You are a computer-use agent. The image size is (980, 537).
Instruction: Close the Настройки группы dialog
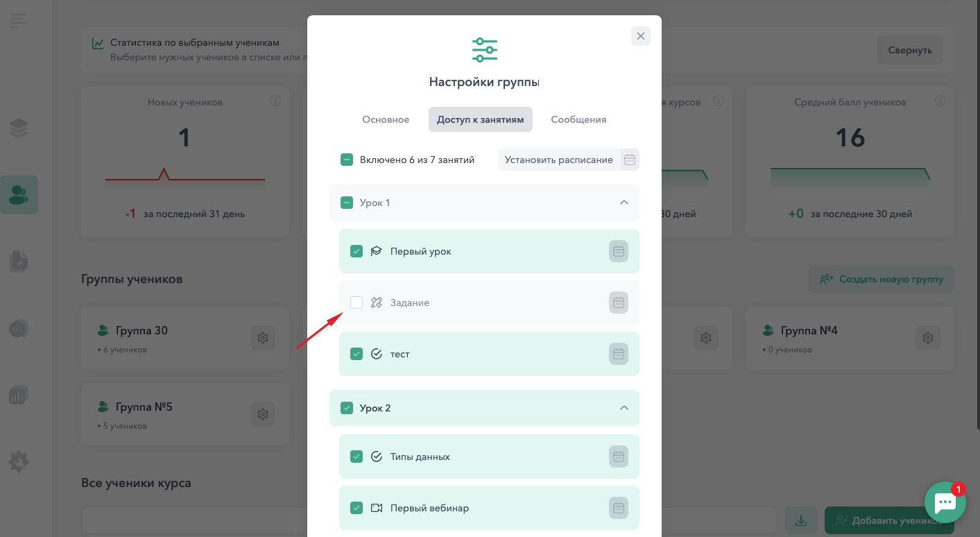pos(641,36)
